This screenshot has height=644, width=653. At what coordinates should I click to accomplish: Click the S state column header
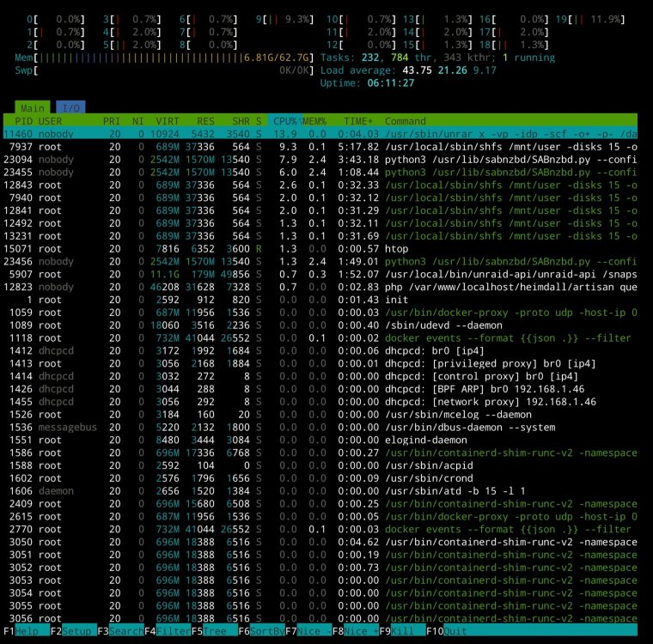(x=259, y=121)
